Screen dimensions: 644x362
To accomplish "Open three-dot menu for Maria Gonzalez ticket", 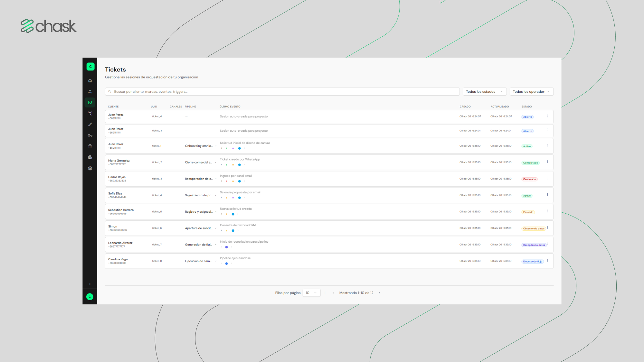I will coord(547,162).
